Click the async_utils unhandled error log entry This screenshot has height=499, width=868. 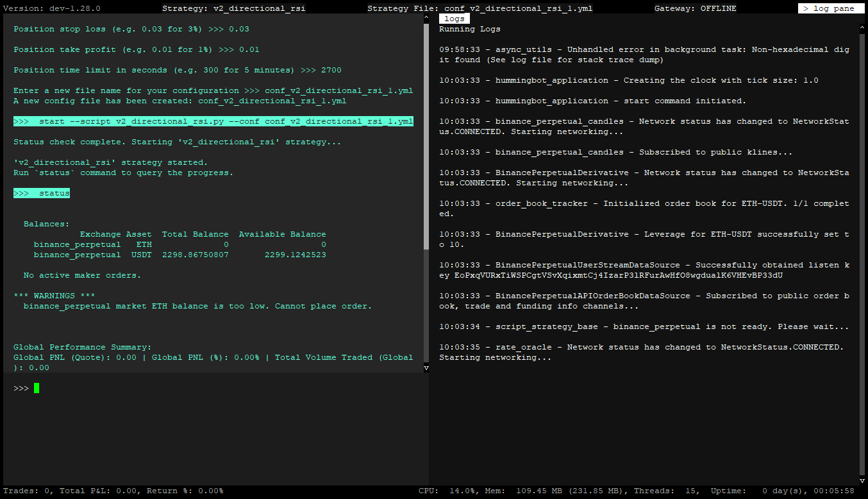pyautogui.click(x=644, y=55)
